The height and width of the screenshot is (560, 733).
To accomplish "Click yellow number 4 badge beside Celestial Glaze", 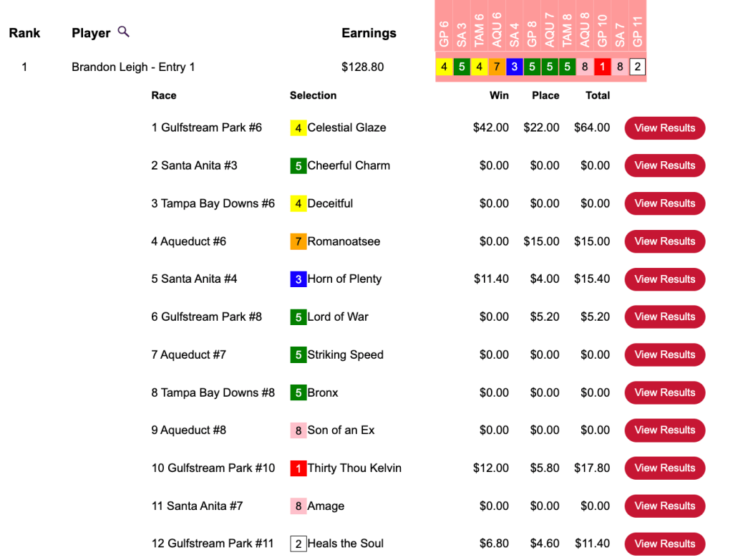I will click(x=298, y=128).
